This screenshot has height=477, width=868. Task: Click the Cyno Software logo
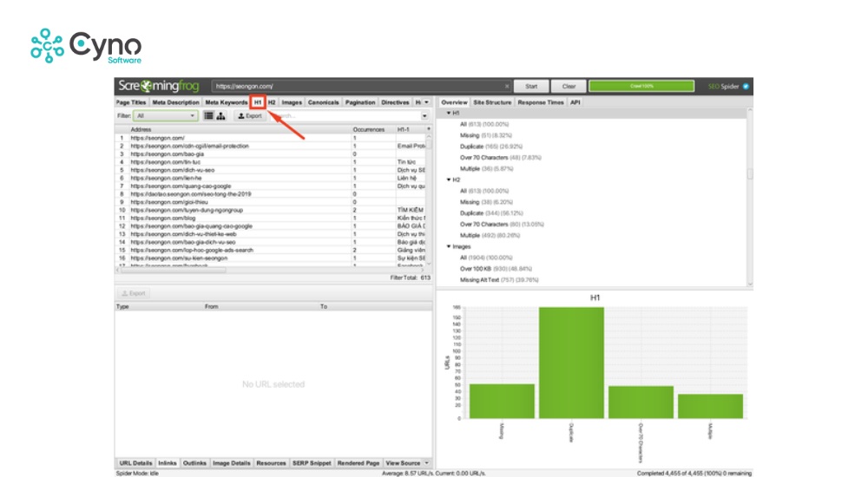[x=85, y=46]
